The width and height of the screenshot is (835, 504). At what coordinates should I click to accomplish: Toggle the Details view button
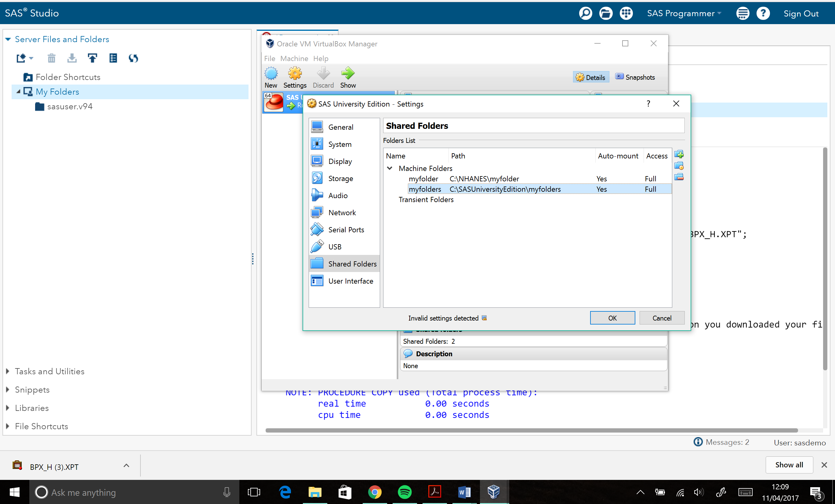click(591, 77)
